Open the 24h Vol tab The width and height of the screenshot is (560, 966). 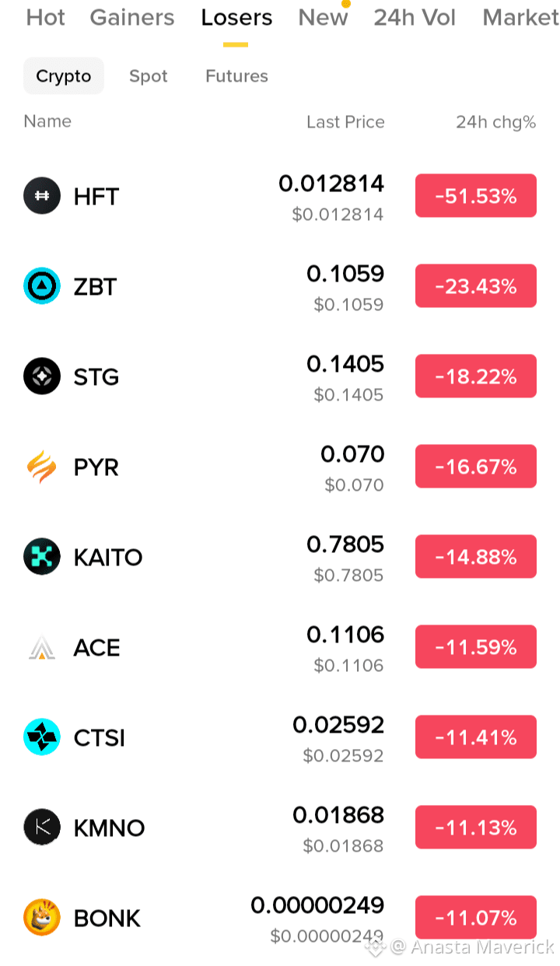[415, 17]
